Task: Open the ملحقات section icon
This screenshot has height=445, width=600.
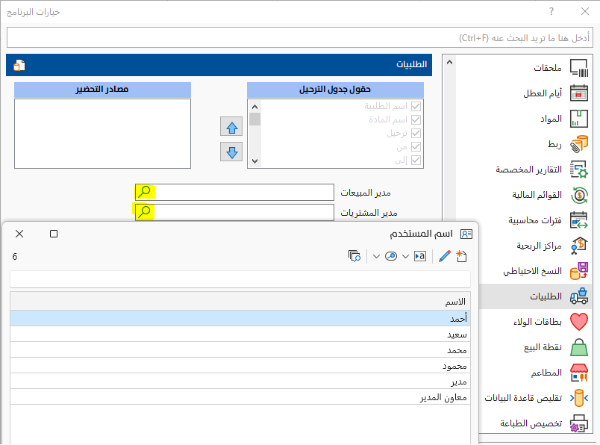Action: [x=579, y=68]
